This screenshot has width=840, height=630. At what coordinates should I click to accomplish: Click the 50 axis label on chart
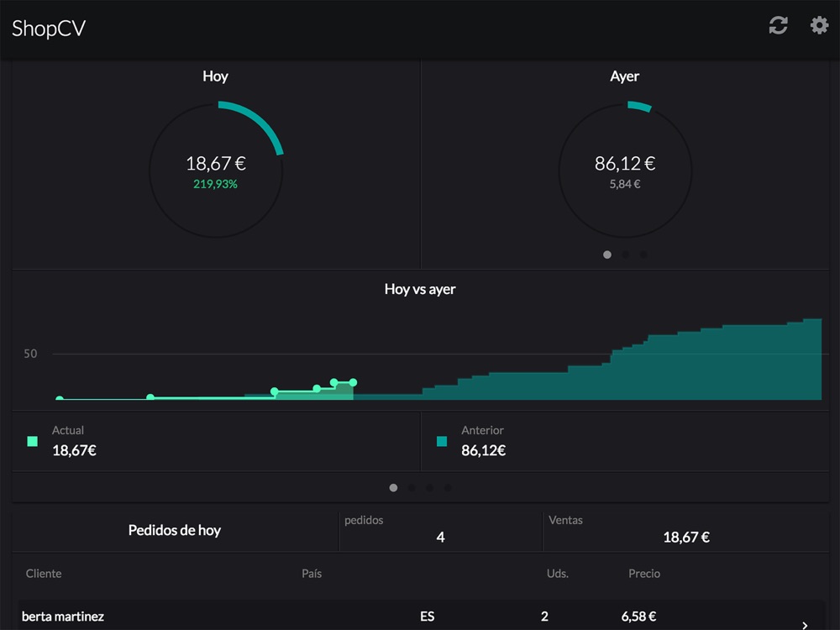(30, 354)
